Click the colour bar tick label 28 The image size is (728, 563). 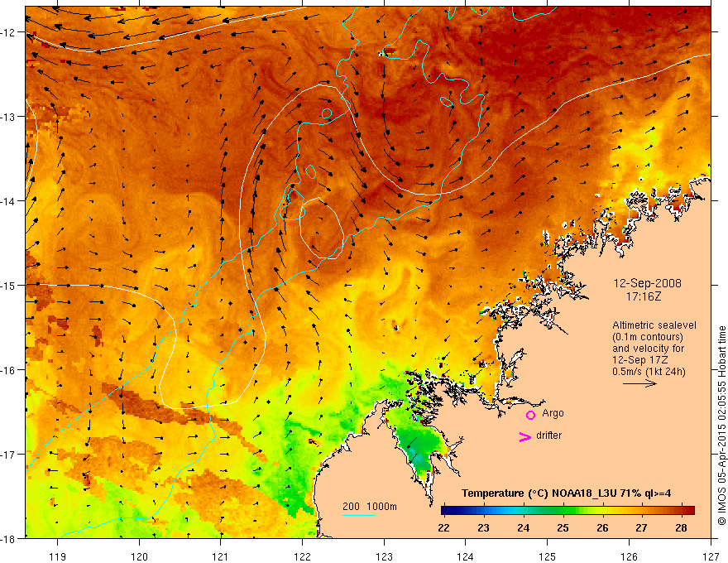681,527
